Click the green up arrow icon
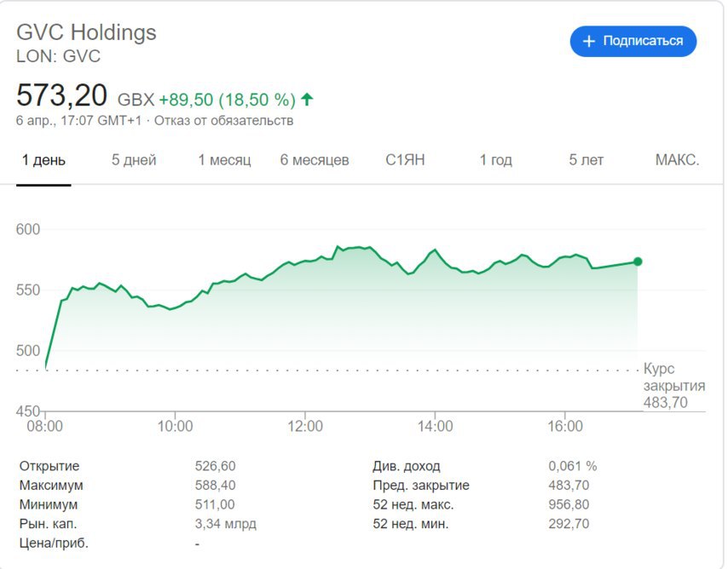 pos(307,100)
